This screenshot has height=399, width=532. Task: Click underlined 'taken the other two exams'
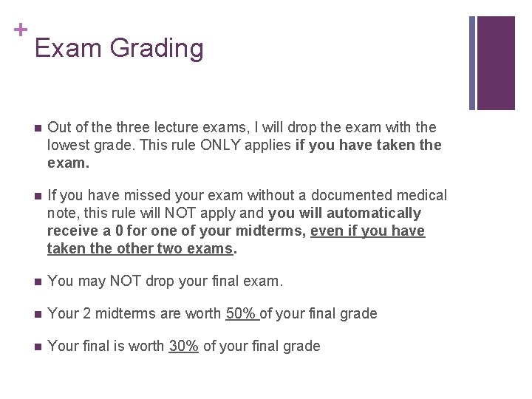[x=140, y=249]
